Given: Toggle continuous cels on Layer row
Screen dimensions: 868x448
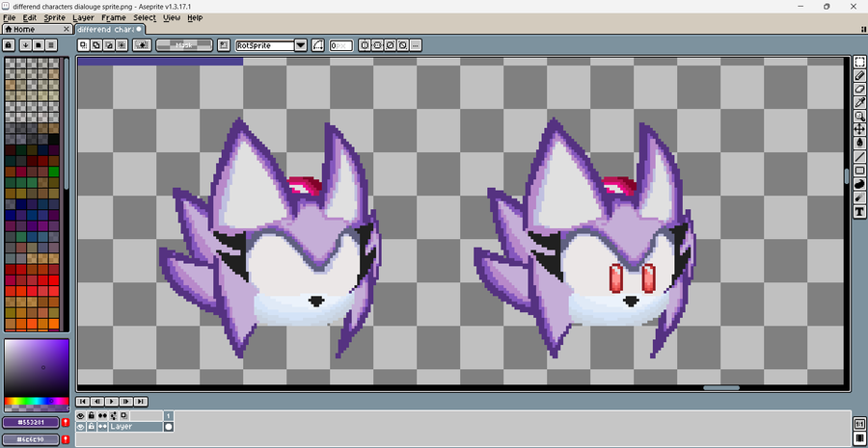Looking at the screenshot, I should pyautogui.click(x=102, y=427).
